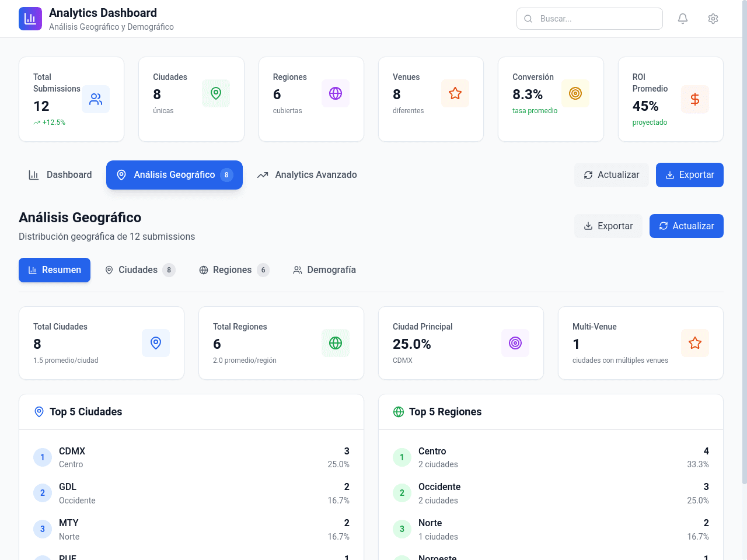Click the 'tasa promedio' label

pos(535,111)
